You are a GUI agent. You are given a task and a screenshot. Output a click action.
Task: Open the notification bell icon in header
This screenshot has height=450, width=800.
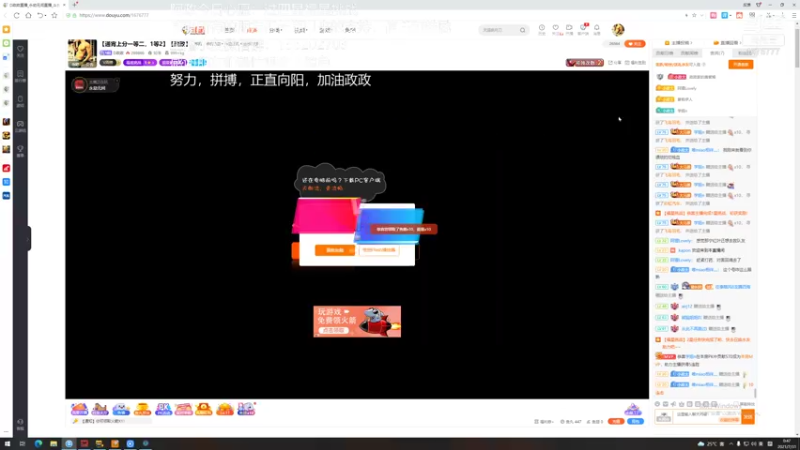tap(596, 30)
